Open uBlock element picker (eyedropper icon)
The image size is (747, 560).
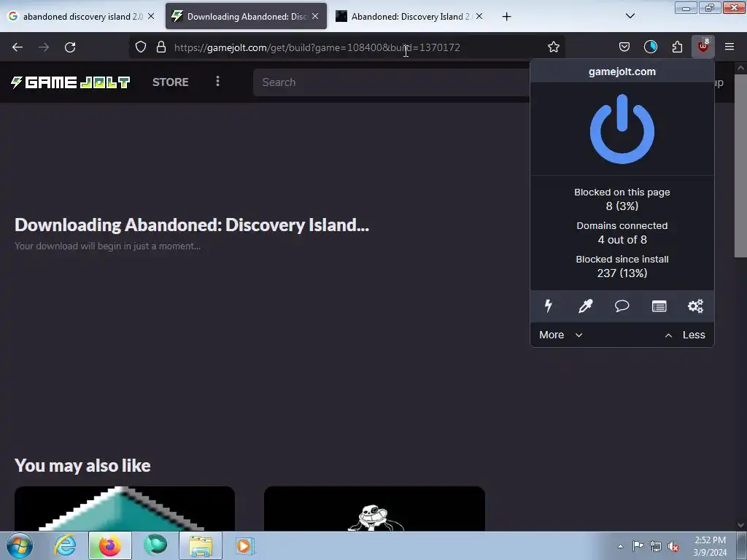(x=585, y=306)
